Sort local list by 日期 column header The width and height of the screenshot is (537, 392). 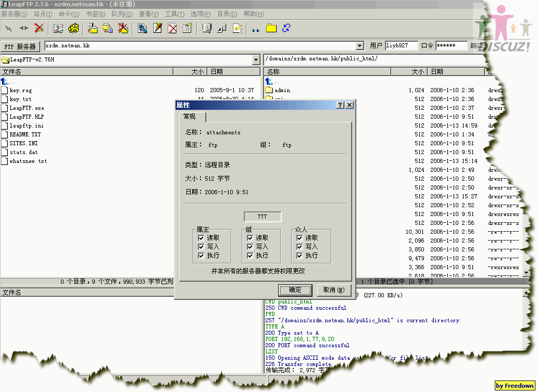234,71
